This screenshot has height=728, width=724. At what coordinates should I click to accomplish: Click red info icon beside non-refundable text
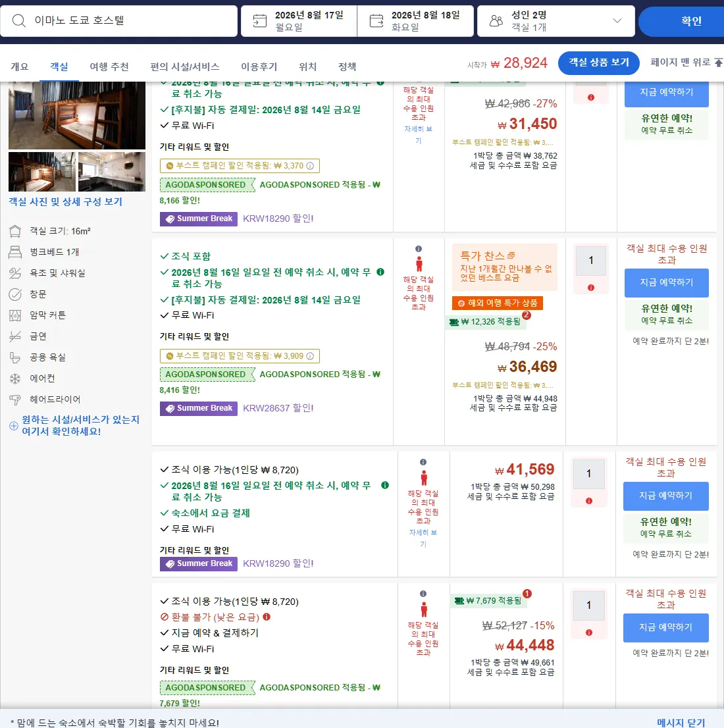[x=267, y=617]
